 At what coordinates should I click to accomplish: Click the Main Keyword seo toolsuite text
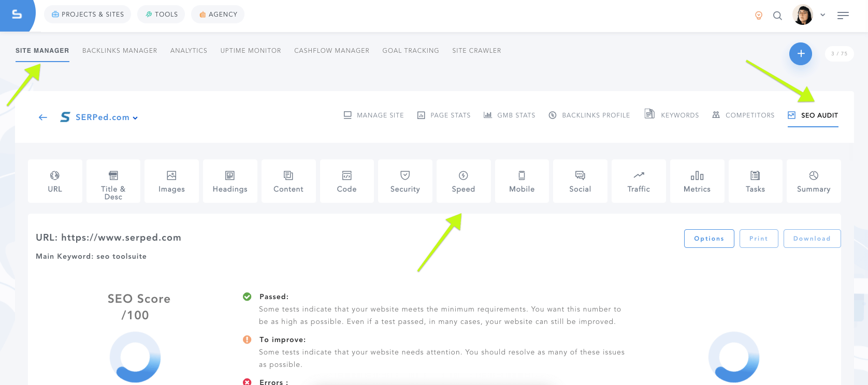tap(91, 256)
